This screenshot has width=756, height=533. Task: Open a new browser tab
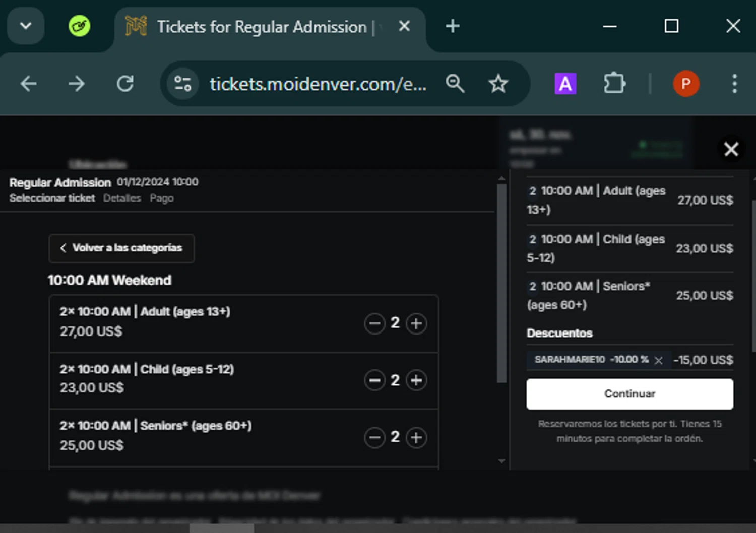click(453, 26)
